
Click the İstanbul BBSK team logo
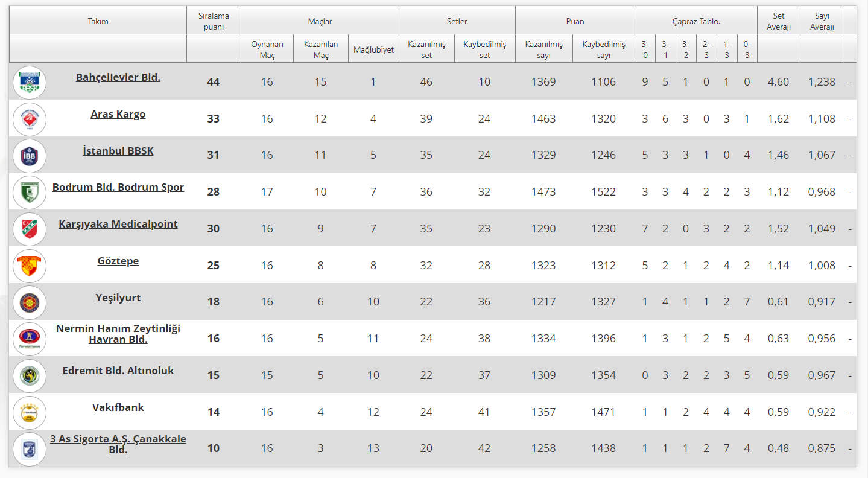pos(30,156)
